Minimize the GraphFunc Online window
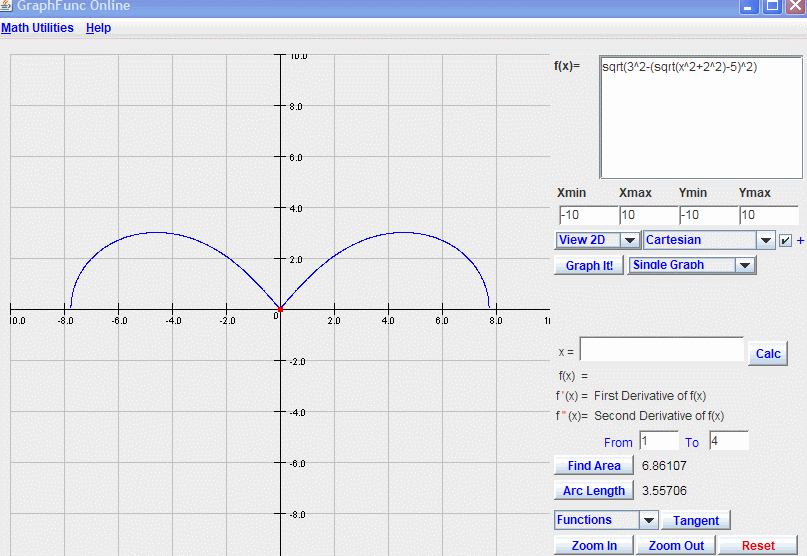 coord(748,6)
